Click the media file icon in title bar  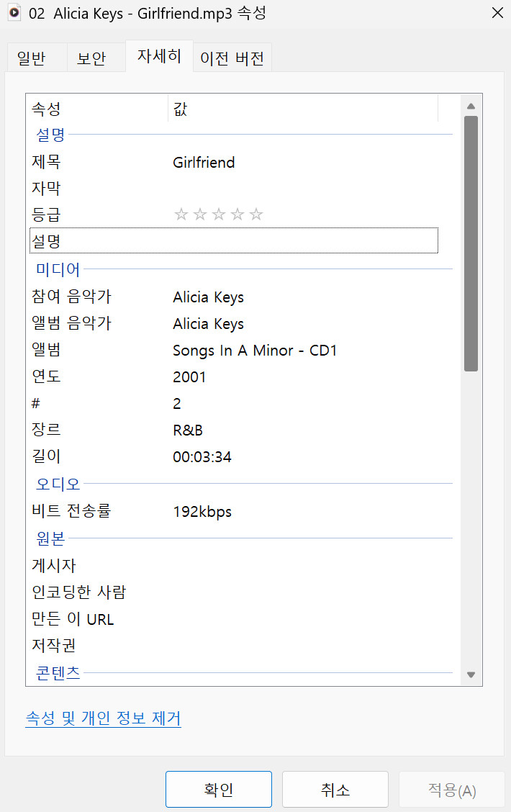point(14,14)
